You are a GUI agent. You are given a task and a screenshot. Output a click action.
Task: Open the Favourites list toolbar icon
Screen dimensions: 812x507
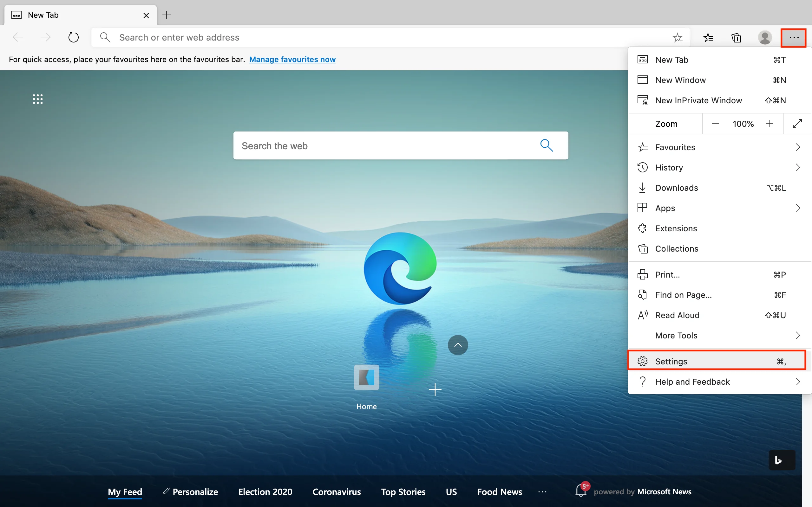click(708, 38)
